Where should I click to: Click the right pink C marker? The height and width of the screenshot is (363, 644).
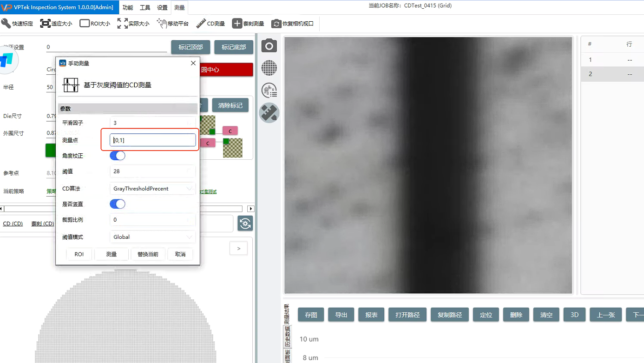pos(230,131)
